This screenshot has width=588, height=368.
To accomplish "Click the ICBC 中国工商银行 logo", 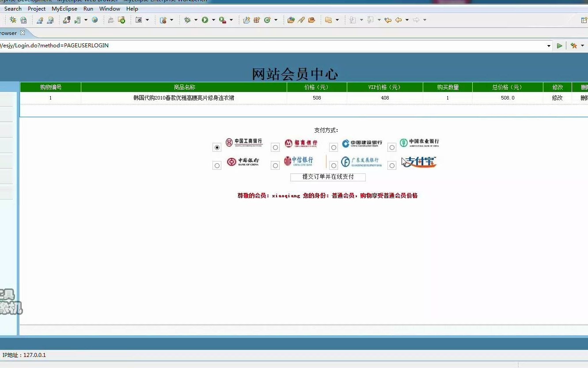I will point(244,142).
